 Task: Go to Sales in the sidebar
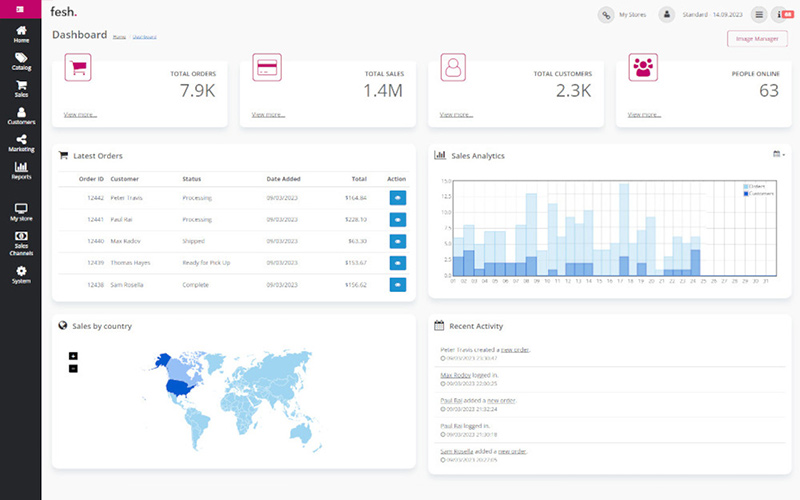[20, 88]
